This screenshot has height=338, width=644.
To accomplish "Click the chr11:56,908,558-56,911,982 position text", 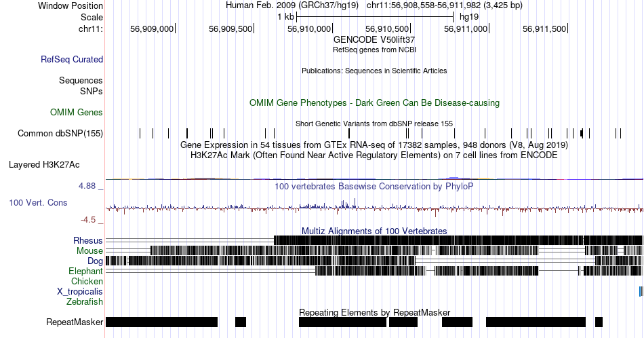I will click(445, 5).
